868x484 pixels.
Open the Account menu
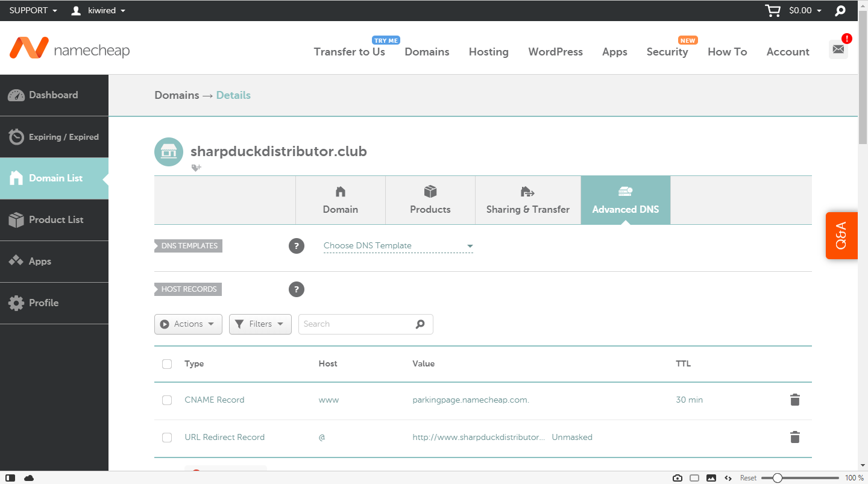point(788,52)
